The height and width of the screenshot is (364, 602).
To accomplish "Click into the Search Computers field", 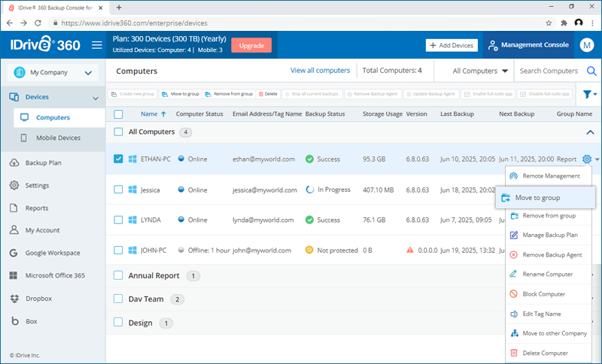I will pos(549,71).
